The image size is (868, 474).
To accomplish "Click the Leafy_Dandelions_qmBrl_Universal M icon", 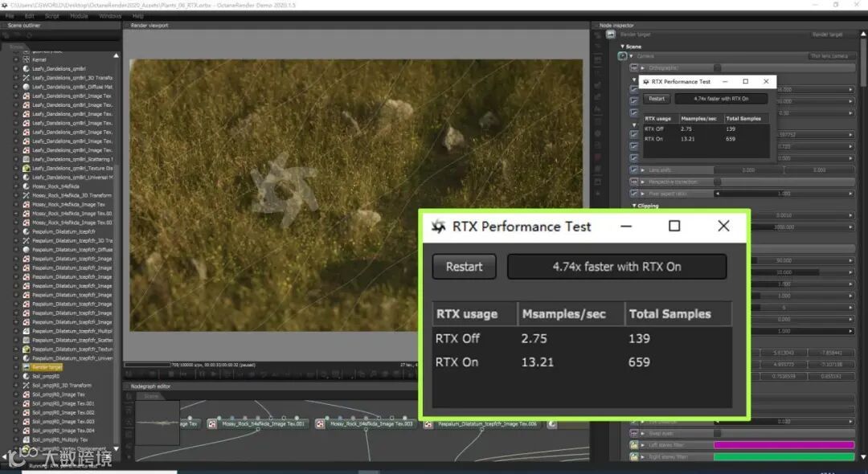I will [x=26, y=177].
